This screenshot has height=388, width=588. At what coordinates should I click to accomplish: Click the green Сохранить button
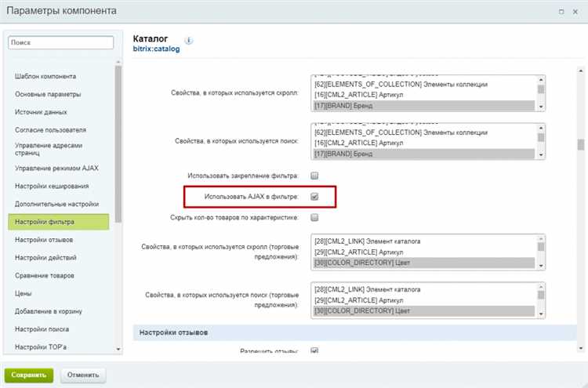29,375
